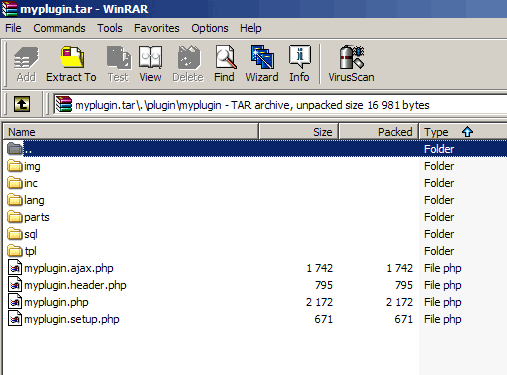507x375 pixels.
Task: Select file name myplugin.setup.php
Action: 72,319
